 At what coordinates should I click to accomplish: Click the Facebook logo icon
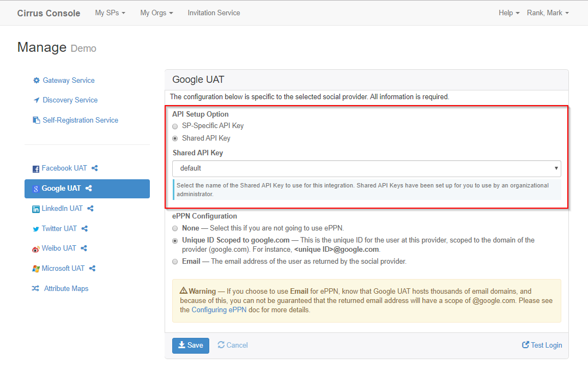click(x=35, y=169)
